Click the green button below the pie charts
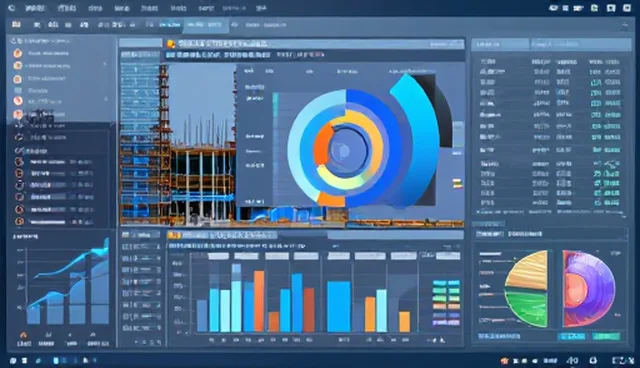Screen dimensions: 640x368 click(606, 336)
